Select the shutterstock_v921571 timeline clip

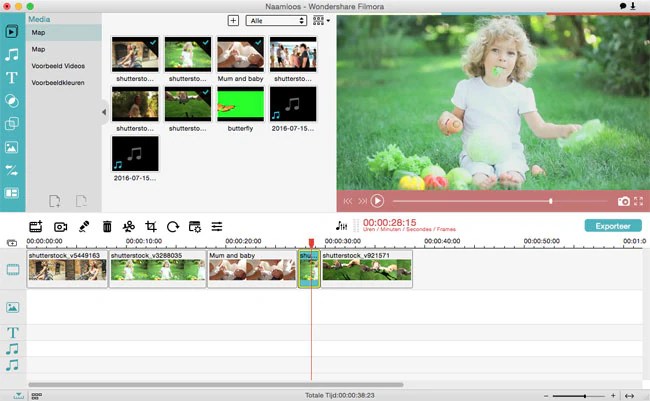click(x=367, y=269)
